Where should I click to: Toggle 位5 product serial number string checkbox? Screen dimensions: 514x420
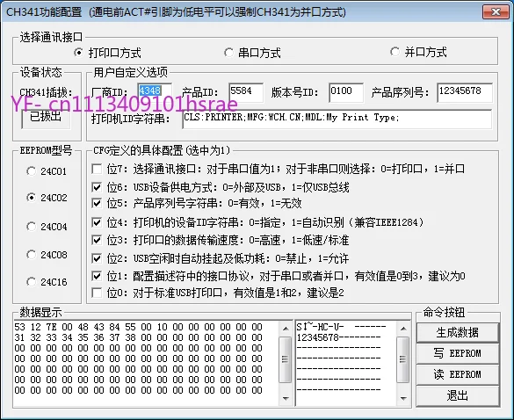point(97,203)
